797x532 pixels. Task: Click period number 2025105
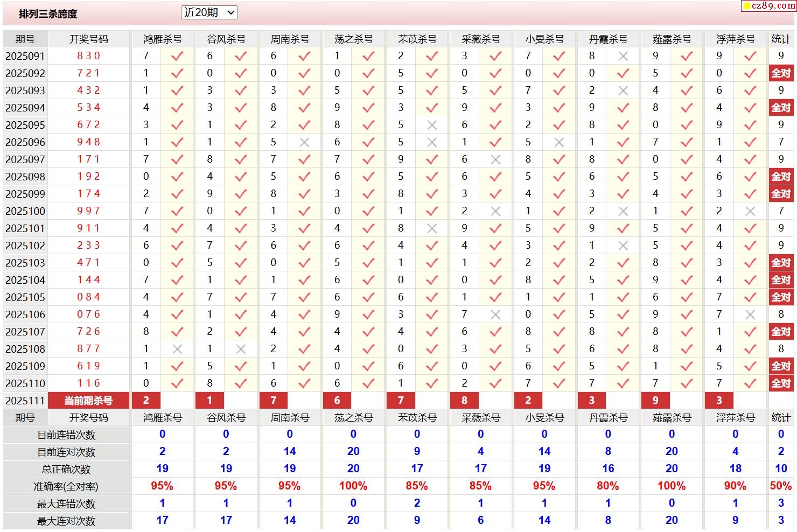click(x=25, y=297)
